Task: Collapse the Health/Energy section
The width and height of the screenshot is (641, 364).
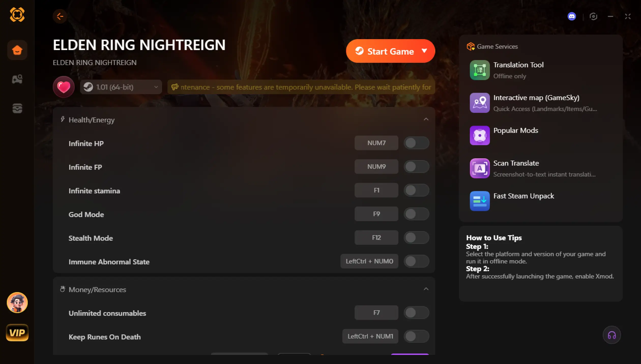Action: tap(426, 119)
